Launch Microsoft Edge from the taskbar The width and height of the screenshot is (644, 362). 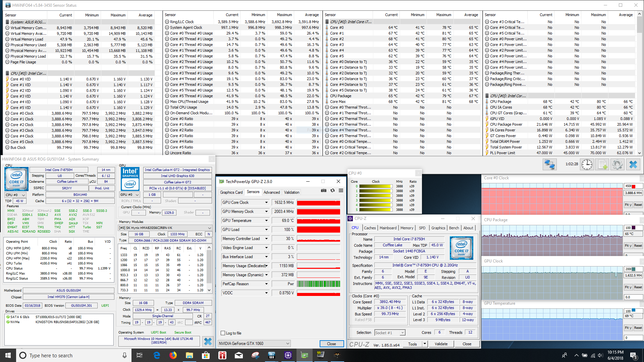pyautogui.click(x=157, y=355)
